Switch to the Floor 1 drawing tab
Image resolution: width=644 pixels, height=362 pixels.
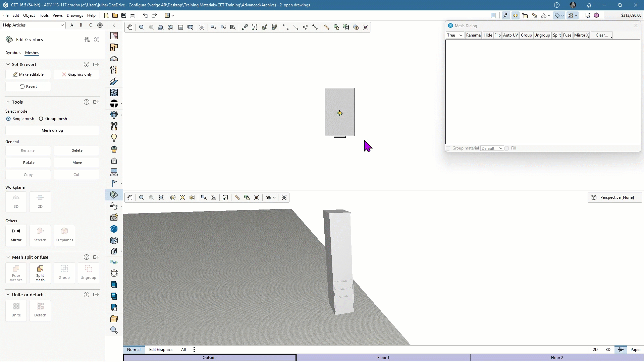click(x=383, y=358)
